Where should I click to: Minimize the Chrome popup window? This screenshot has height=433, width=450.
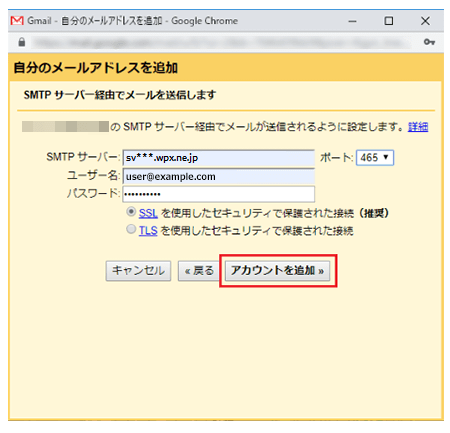[352, 21]
